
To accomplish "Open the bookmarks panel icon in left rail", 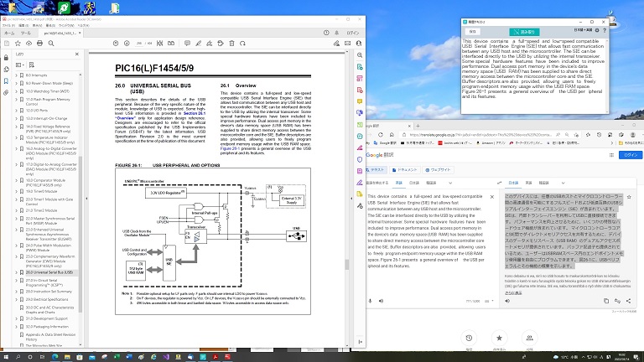I will (x=6, y=81).
